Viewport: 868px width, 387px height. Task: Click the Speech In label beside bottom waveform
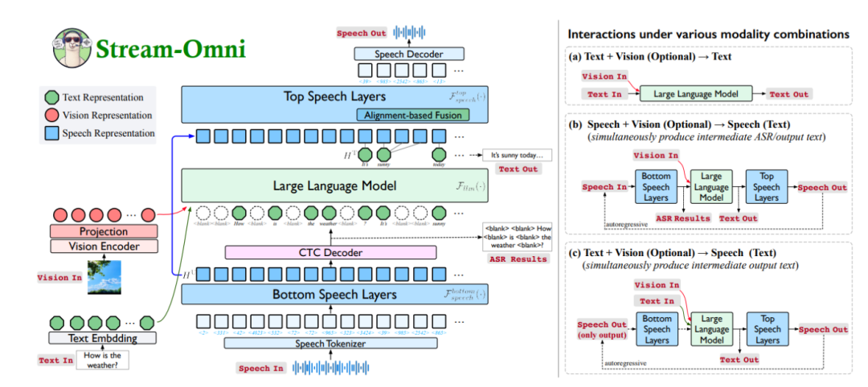pos(262,369)
